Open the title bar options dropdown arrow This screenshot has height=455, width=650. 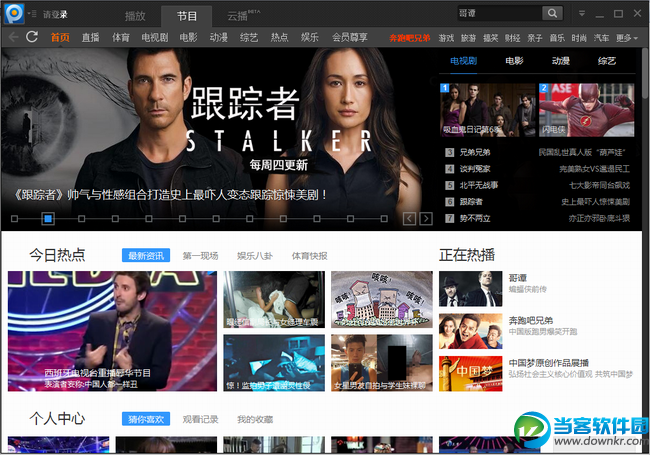point(582,14)
